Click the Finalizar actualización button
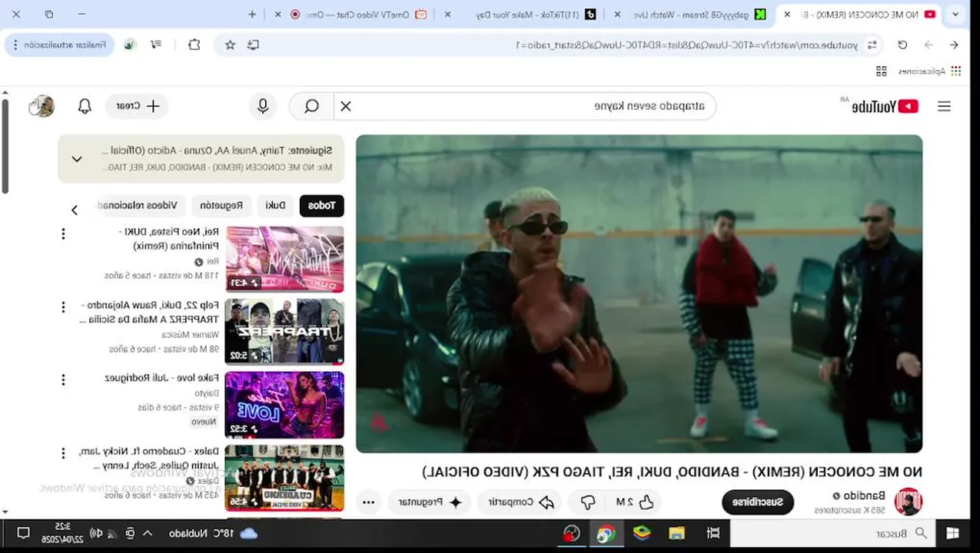 pos(59,45)
